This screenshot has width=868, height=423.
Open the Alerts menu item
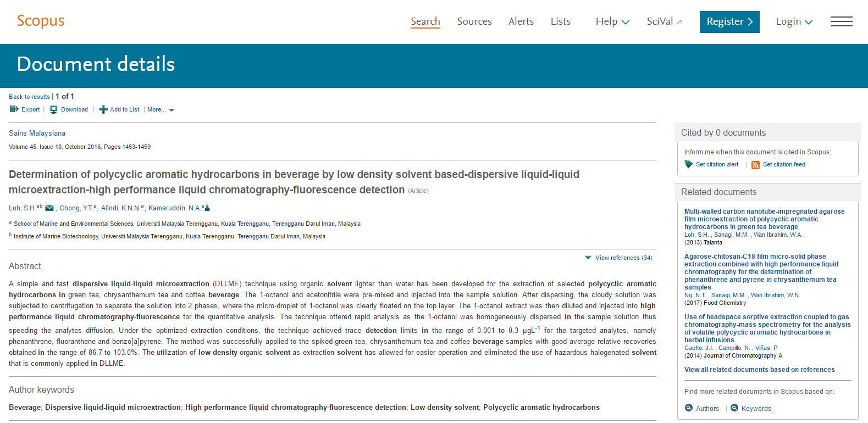click(521, 21)
